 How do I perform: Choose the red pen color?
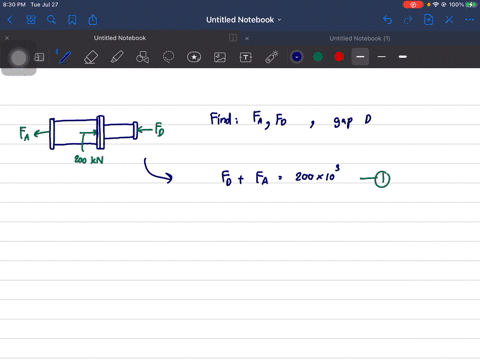(x=339, y=57)
